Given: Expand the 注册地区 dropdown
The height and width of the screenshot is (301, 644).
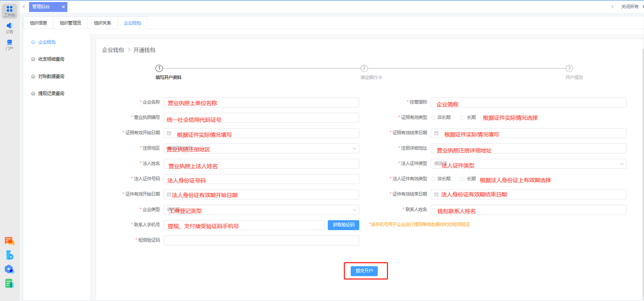Looking at the screenshot, I should [x=354, y=149].
